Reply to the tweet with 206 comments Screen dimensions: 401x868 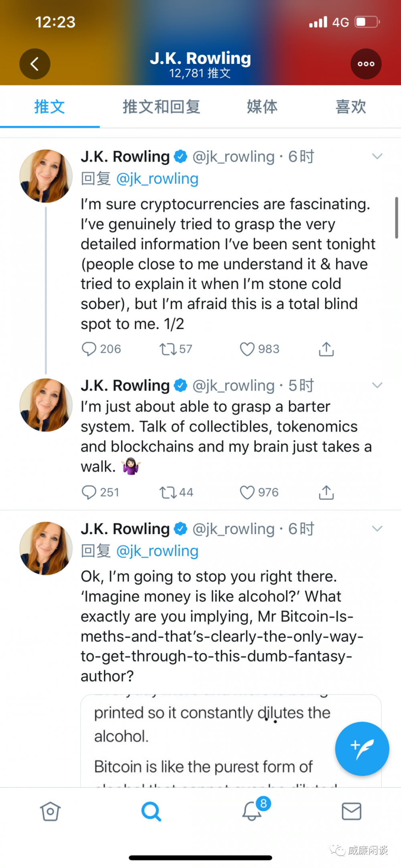coord(89,349)
